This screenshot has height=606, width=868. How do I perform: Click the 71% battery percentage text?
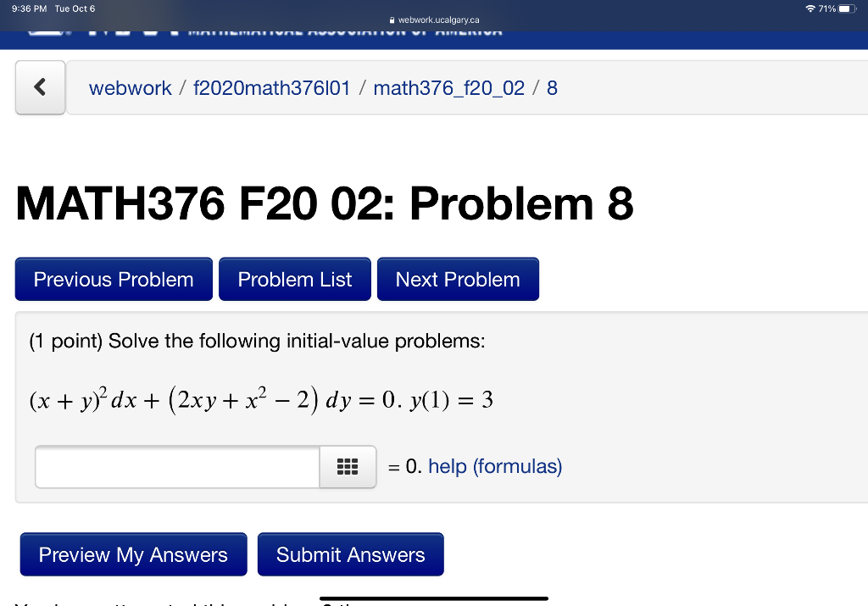point(829,8)
